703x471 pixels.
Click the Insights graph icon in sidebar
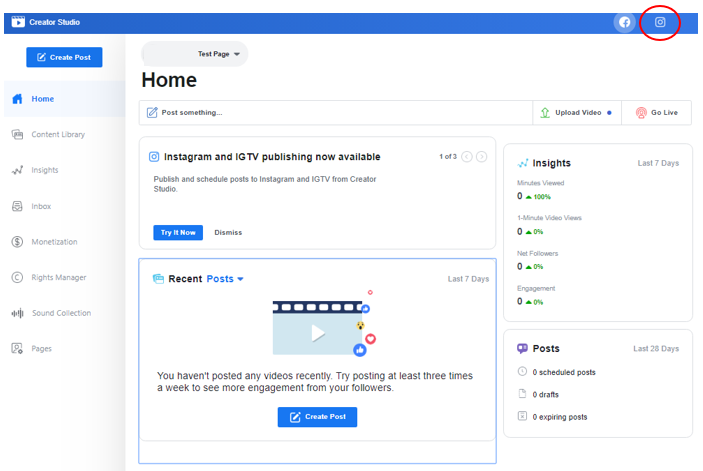17,170
